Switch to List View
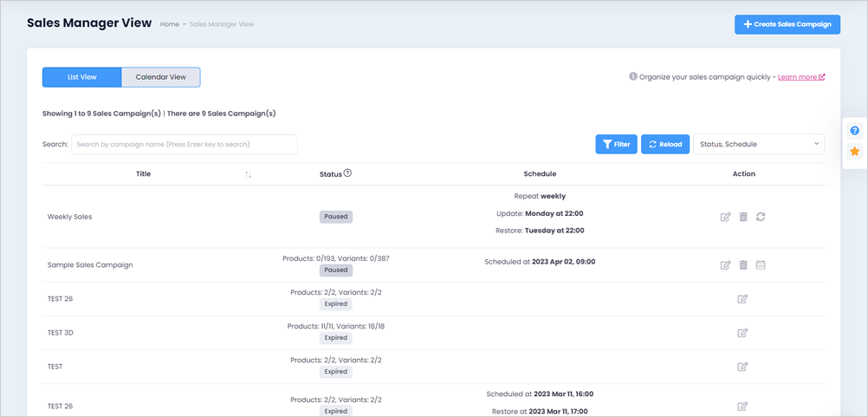Image resolution: width=868 pixels, height=417 pixels. pos(82,77)
